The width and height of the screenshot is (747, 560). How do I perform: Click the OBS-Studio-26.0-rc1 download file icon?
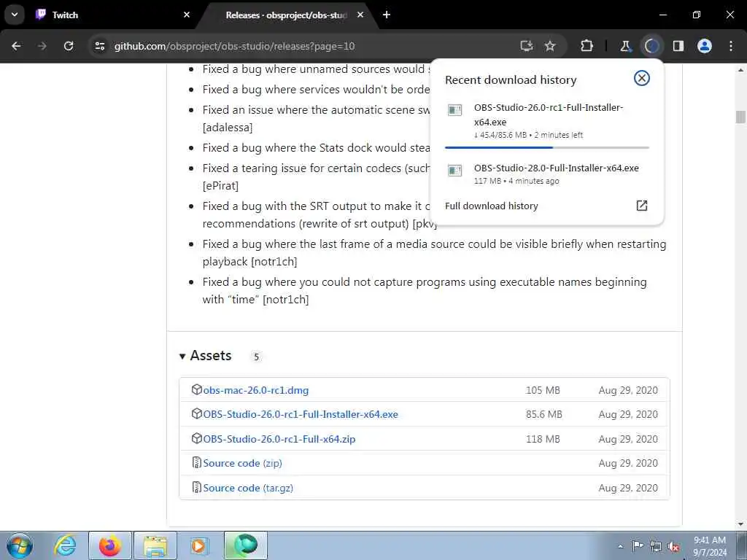click(455, 111)
